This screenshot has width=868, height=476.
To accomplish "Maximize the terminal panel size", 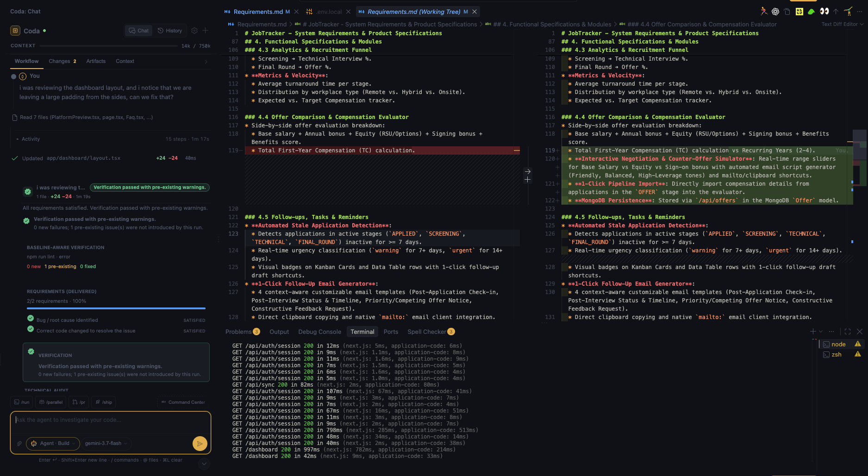I will pos(848,332).
